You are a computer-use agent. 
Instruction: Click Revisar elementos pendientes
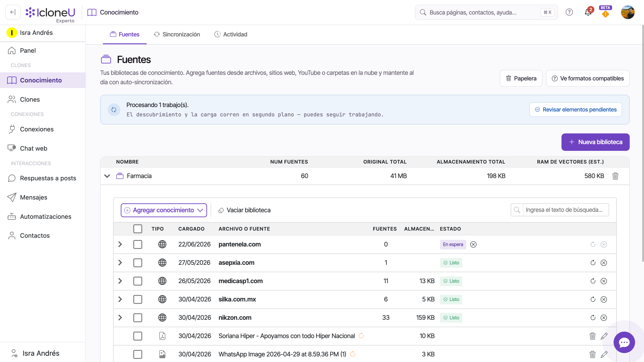coord(576,110)
